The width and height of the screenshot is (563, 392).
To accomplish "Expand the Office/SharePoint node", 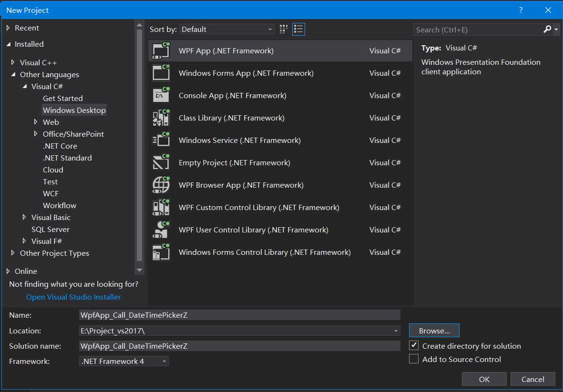I will point(36,133).
